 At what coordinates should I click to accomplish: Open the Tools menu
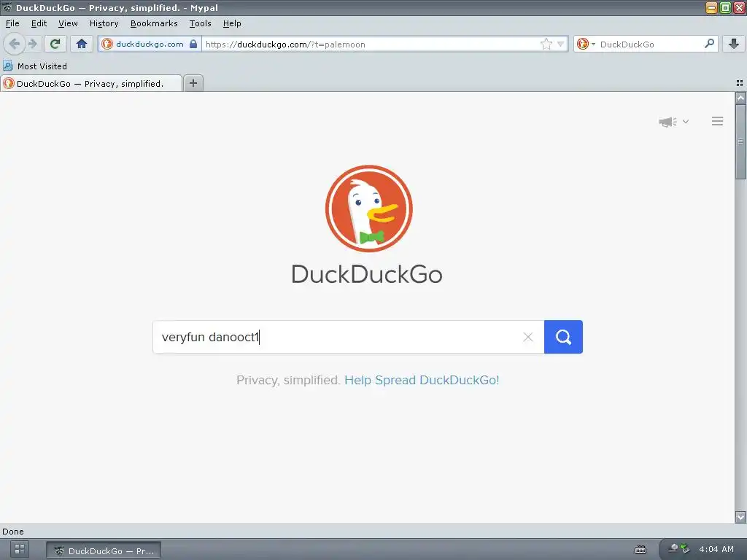point(200,23)
